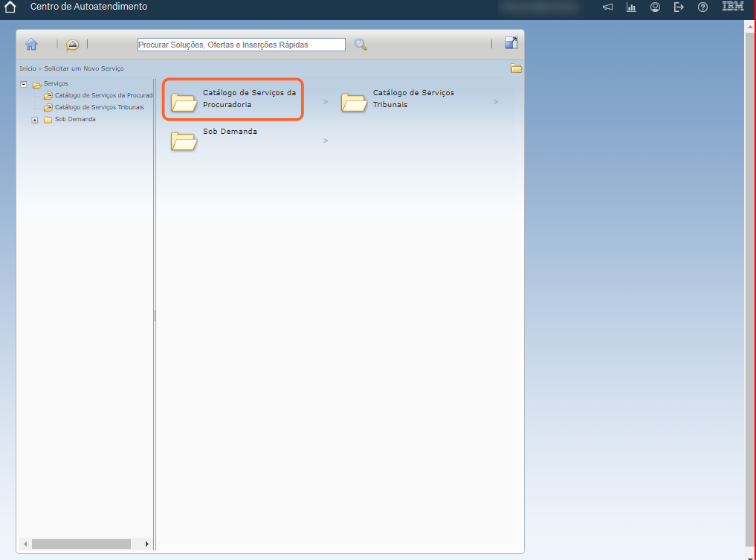Click the Procurar Soluções search field

(x=242, y=45)
